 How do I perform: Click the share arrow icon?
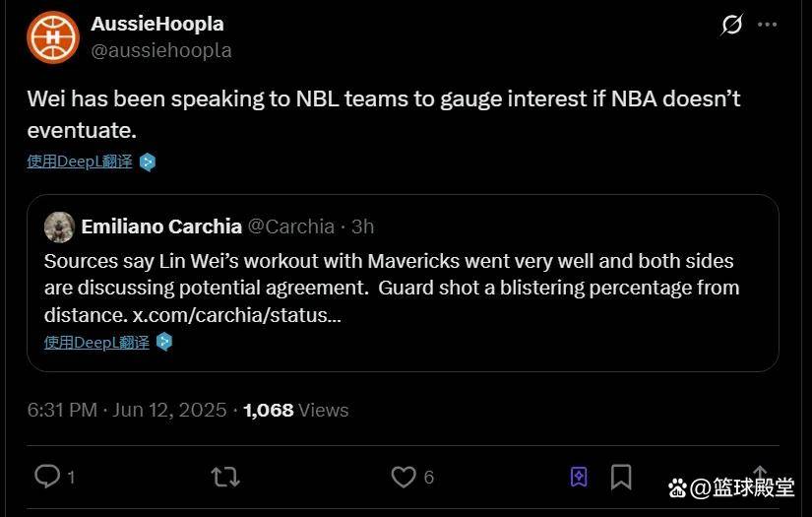click(x=760, y=474)
